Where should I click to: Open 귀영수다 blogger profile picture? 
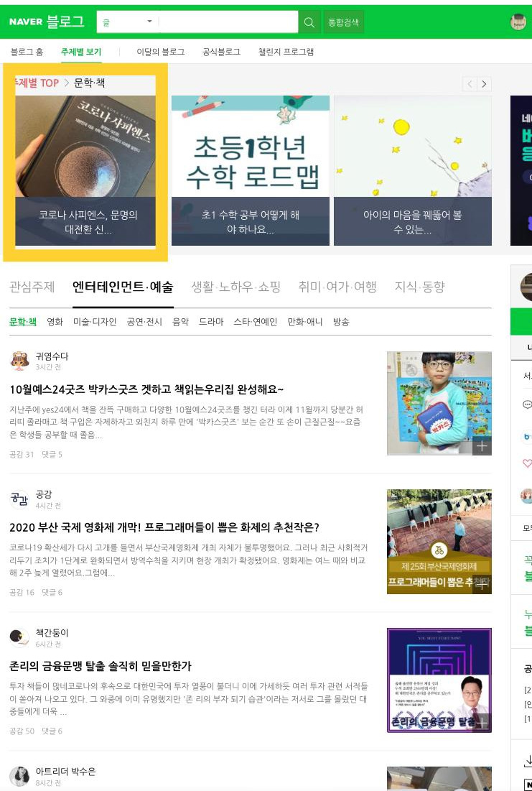pyautogui.click(x=19, y=361)
